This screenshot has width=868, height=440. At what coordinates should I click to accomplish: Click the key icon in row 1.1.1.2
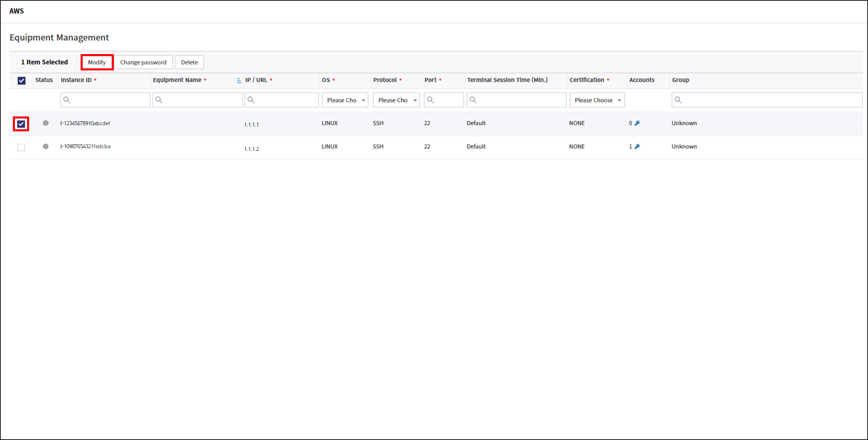click(x=637, y=146)
